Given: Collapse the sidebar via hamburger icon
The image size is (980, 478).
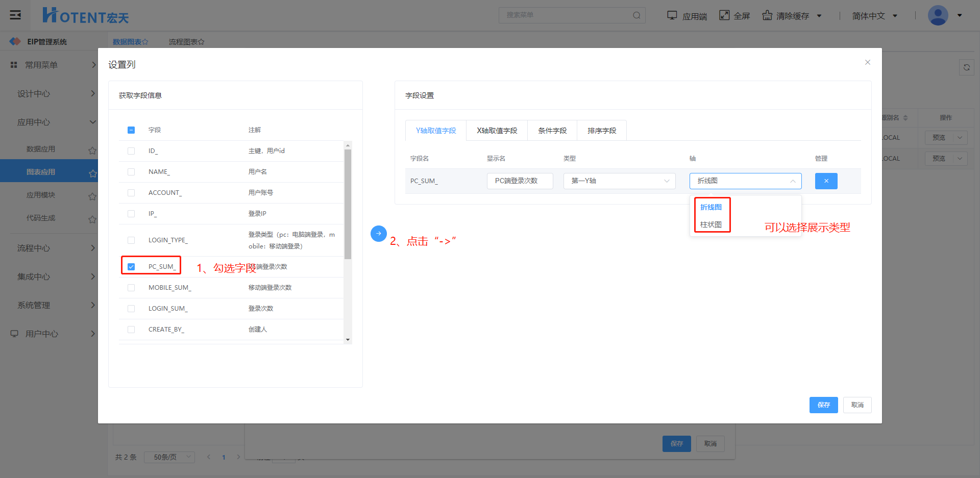Looking at the screenshot, I should [16, 15].
